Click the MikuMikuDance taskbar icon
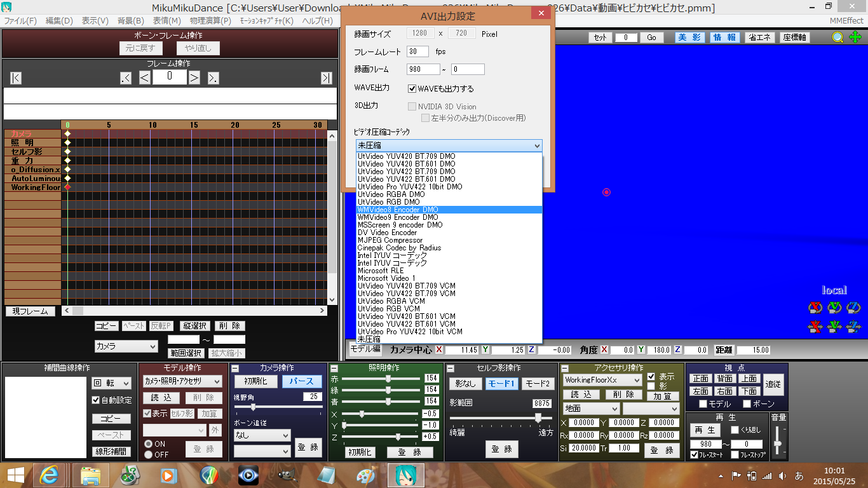The height and width of the screenshot is (488, 868). 405,475
